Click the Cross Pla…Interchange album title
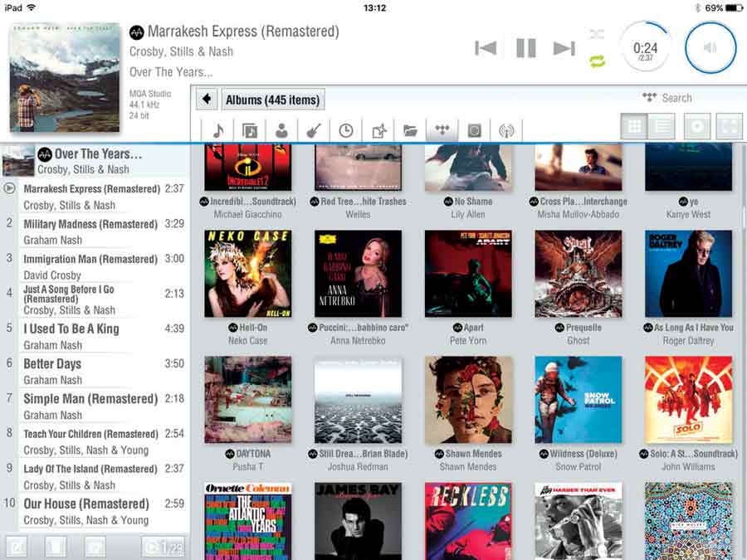The height and width of the screenshot is (560, 747). (x=583, y=202)
